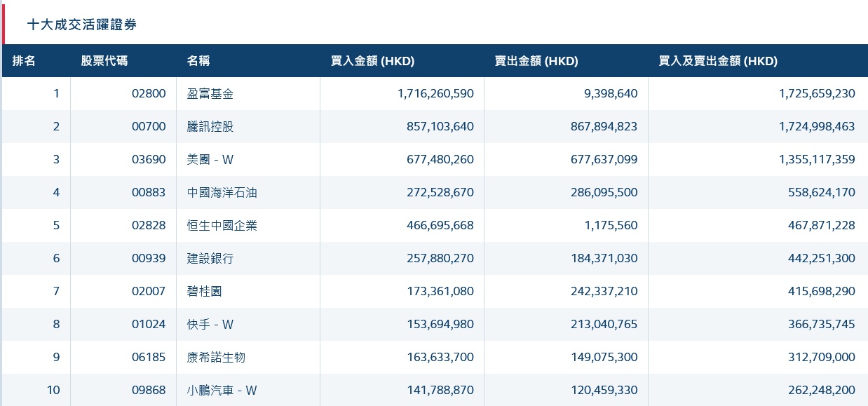Click sell amount 242,337,210
Image resolution: width=868 pixels, height=406 pixels.
coord(604,291)
